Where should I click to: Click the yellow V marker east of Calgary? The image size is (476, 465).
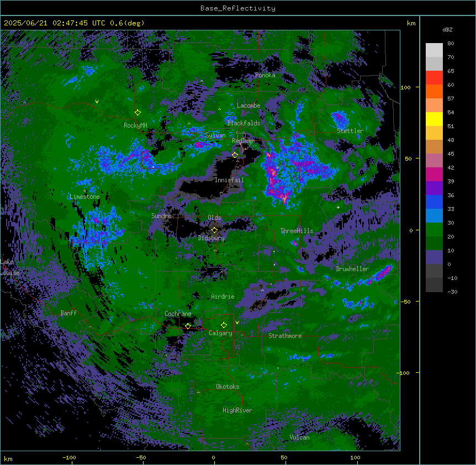pyautogui.click(x=237, y=323)
